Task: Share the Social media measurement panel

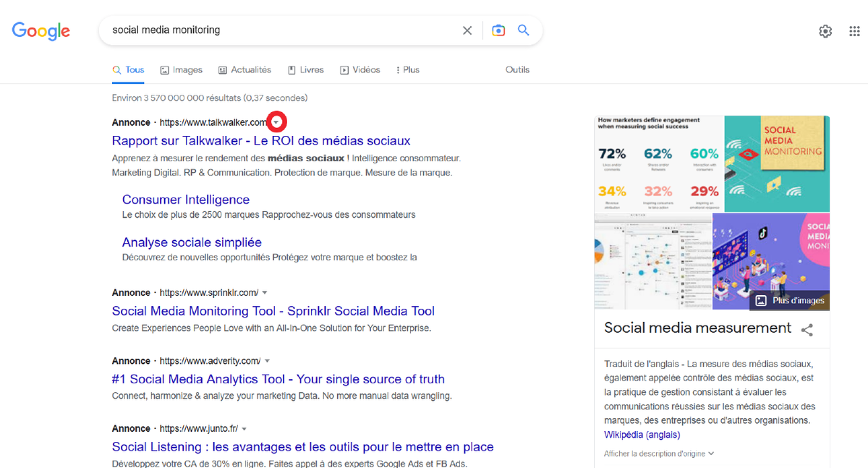Action: [807, 330]
